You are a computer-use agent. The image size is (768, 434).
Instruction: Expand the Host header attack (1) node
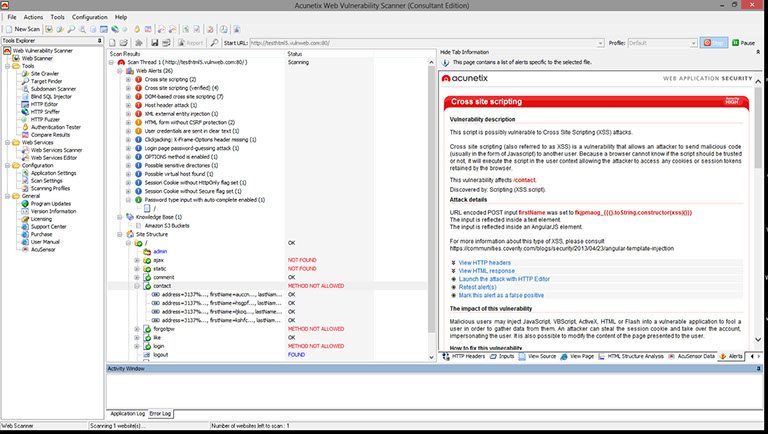coord(128,105)
